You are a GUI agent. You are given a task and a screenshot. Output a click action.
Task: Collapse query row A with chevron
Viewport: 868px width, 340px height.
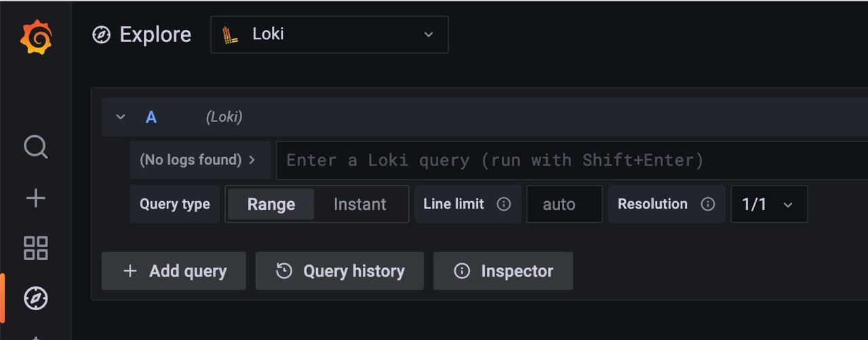tap(121, 117)
